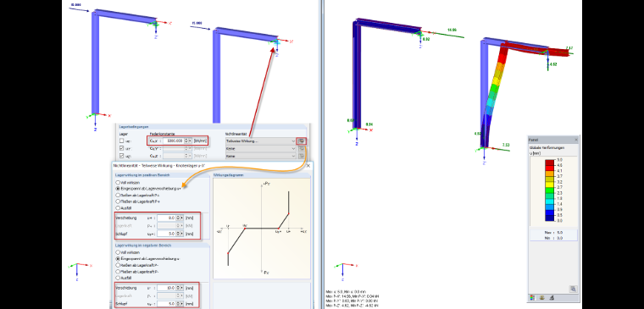
Task: Click bright green swatch in Panel scale
Action: pyautogui.click(x=550, y=190)
